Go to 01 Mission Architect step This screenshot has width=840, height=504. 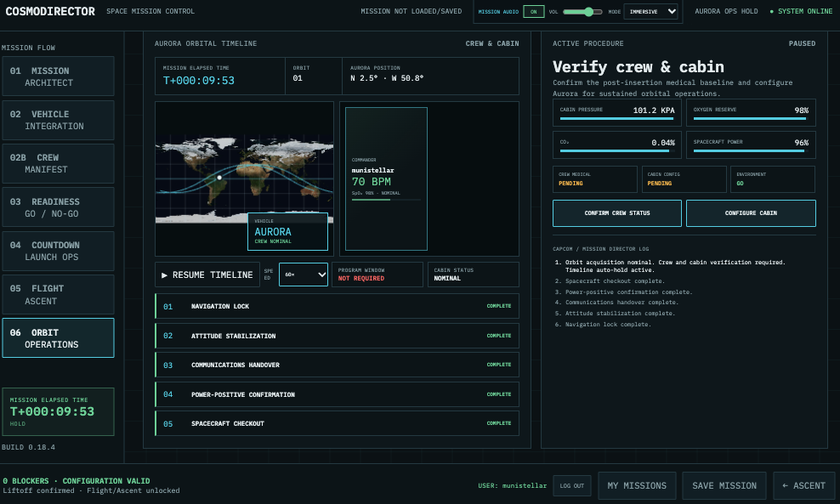pyautogui.click(x=58, y=76)
